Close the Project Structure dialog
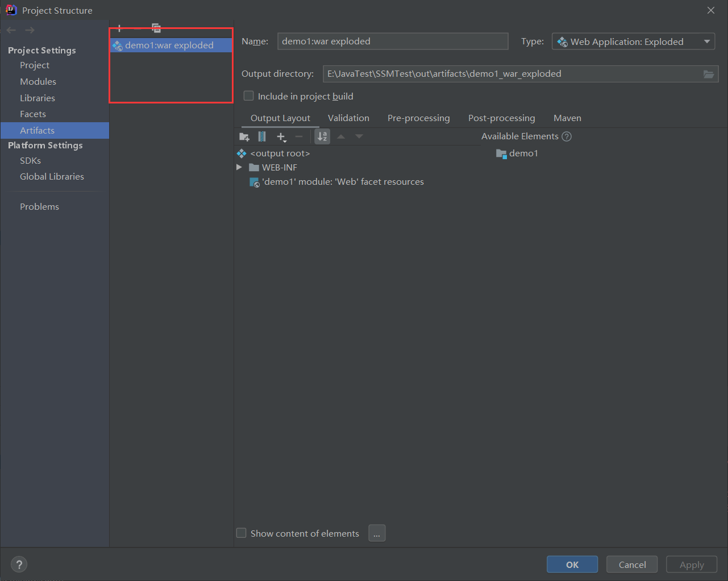The height and width of the screenshot is (581, 728). pos(711,10)
